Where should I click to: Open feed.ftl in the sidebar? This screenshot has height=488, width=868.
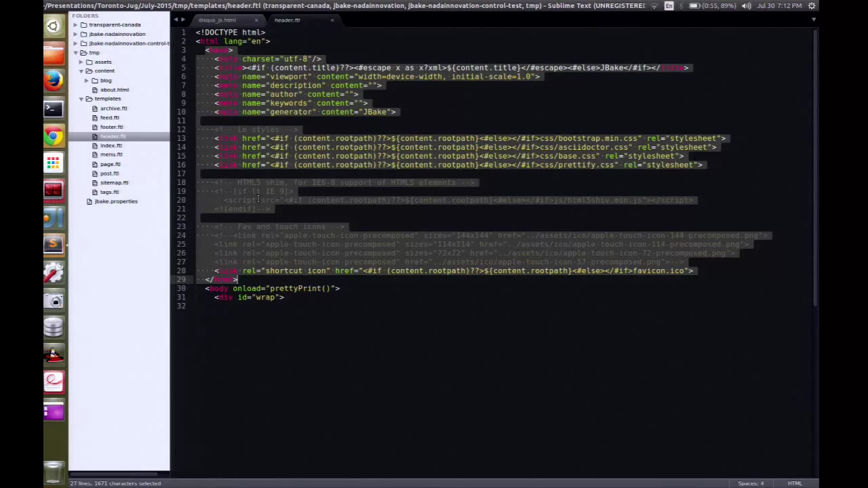pyautogui.click(x=109, y=117)
